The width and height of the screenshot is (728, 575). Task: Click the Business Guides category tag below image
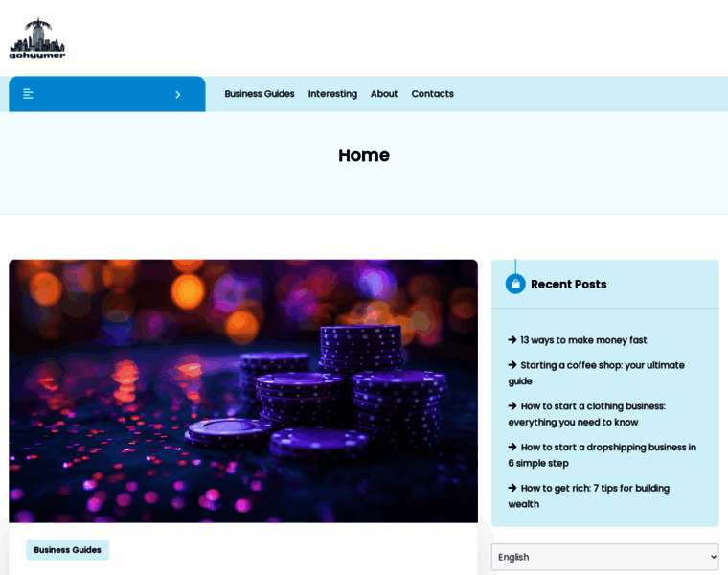point(67,550)
